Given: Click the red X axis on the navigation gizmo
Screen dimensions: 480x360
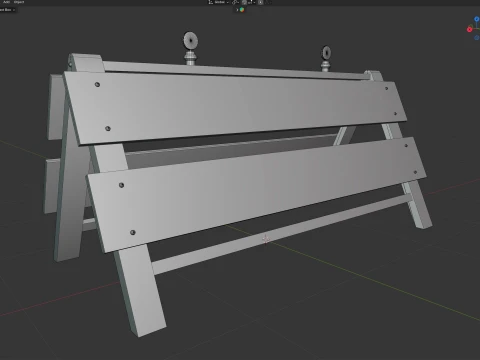Looking at the screenshot, I should [x=469, y=29].
